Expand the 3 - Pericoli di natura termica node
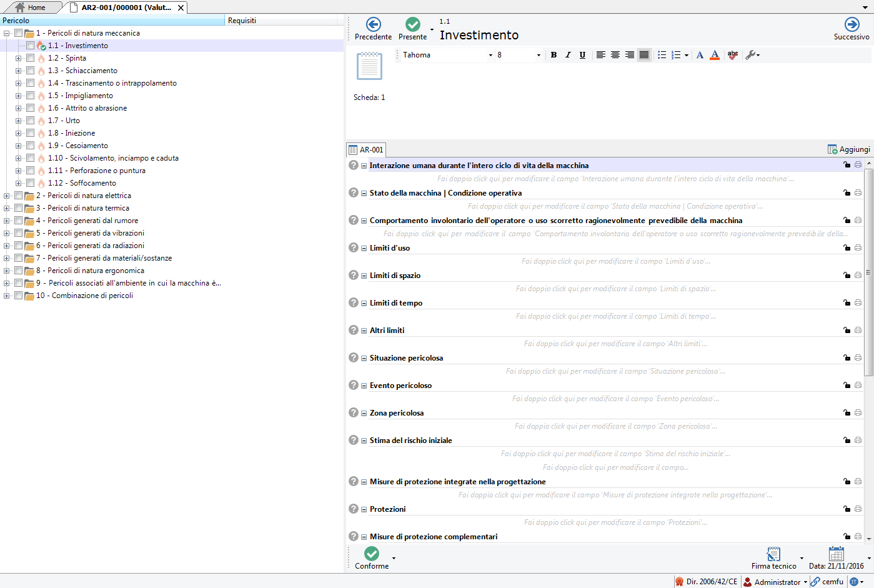Viewport: 874px width, 588px height. 7,208
